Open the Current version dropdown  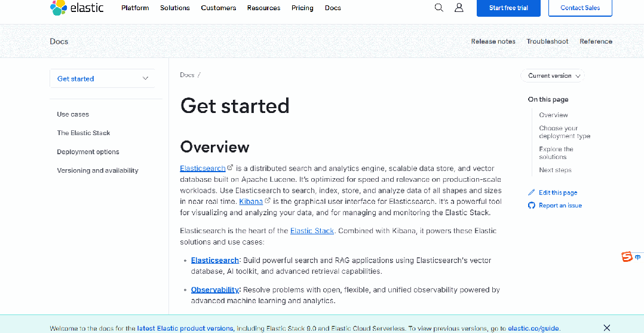[553, 76]
